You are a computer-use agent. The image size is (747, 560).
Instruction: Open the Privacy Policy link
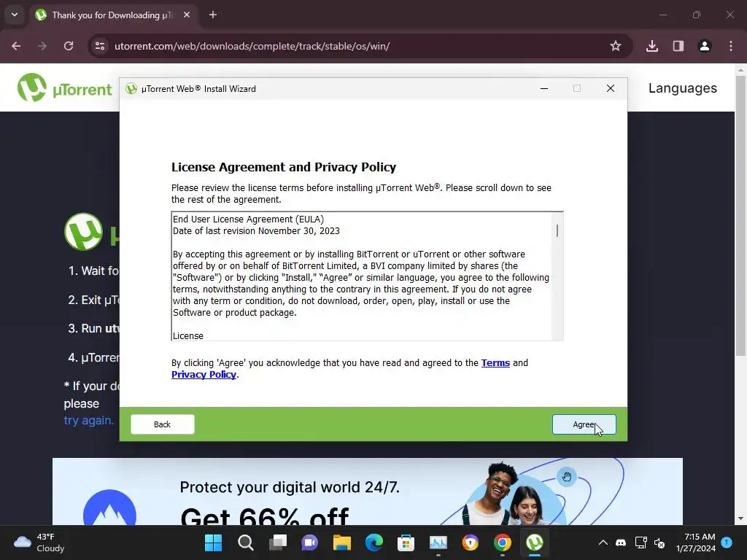pyautogui.click(x=204, y=374)
